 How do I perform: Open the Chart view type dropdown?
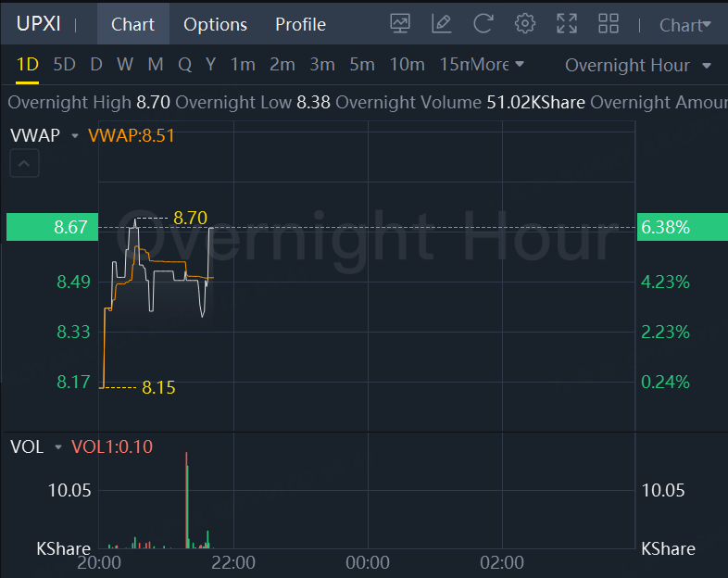(685, 25)
